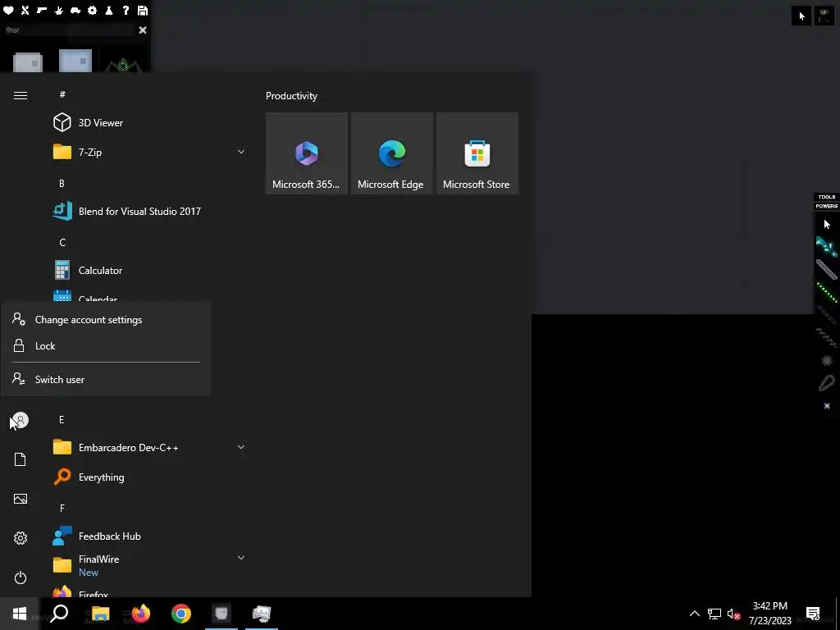Click the E letter section header
This screenshot has height=630, width=840.
coord(62,419)
